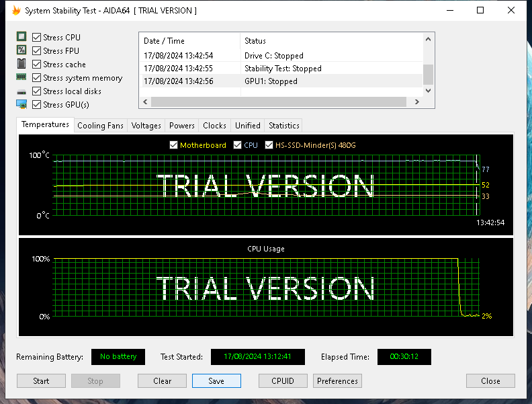Click the Close button at bottom right
This screenshot has width=532, height=404.
click(x=490, y=381)
